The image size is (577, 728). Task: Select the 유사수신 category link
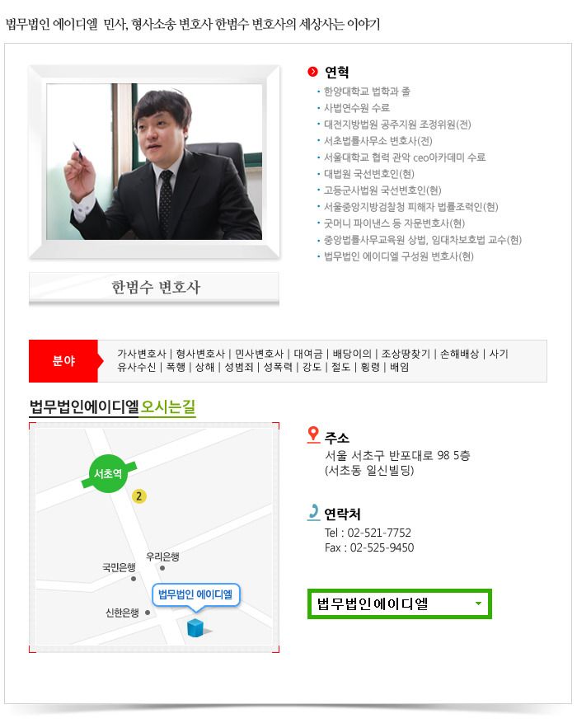point(137,367)
